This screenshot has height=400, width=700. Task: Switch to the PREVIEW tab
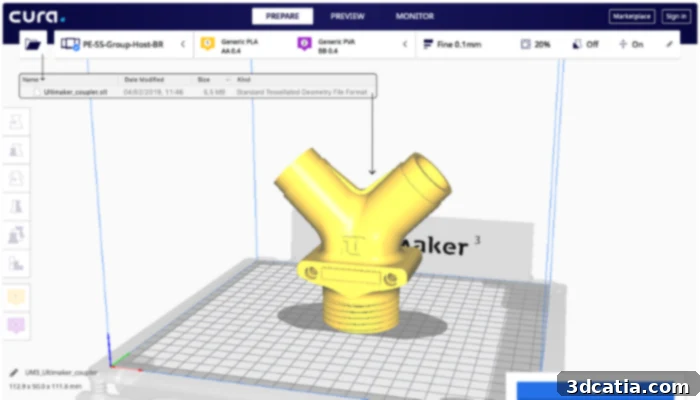(347, 16)
